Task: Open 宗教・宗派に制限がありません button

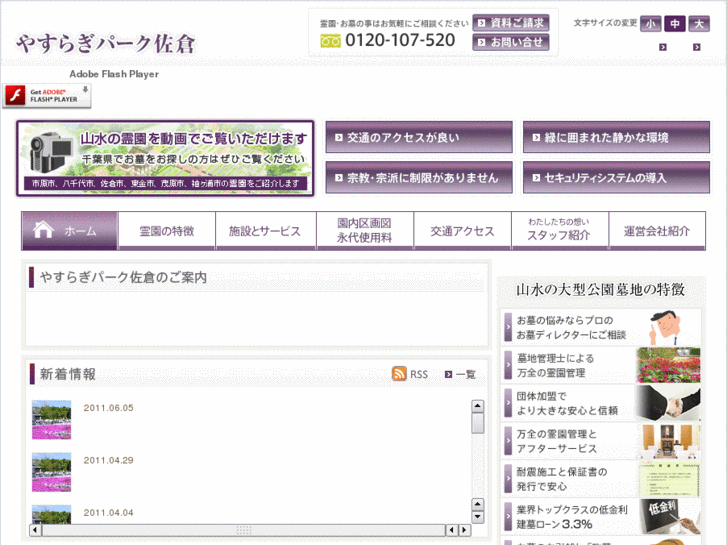Action: coord(419,178)
